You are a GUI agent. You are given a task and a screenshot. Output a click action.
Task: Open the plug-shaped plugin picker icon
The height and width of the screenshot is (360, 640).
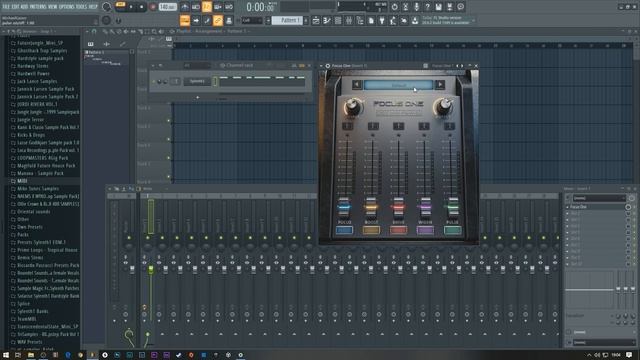click(x=382, y=20)
